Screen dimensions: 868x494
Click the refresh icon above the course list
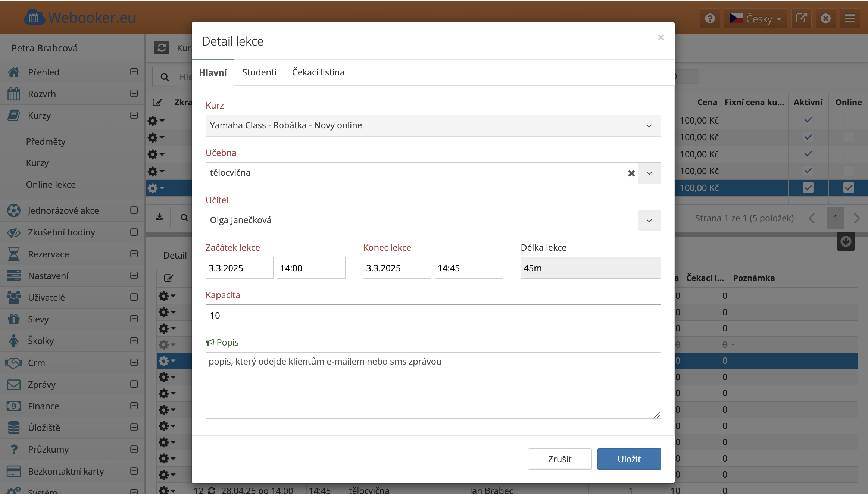[x=162, y=48]
